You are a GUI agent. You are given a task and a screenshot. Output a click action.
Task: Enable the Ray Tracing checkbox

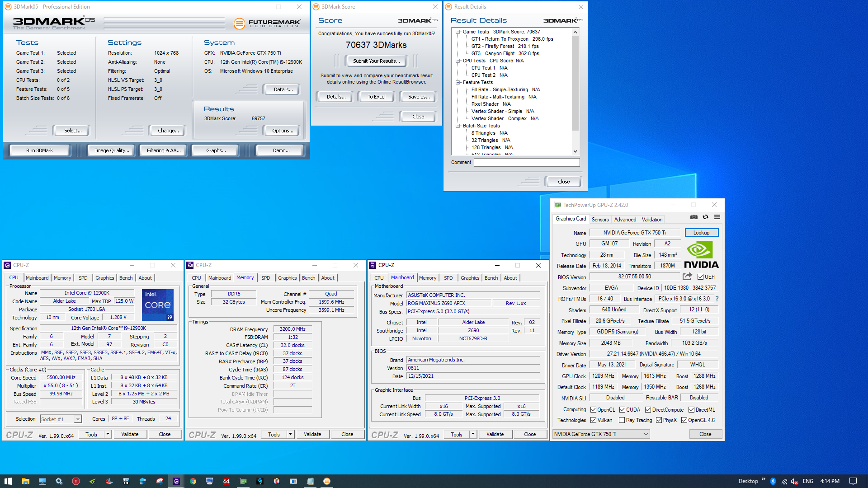(622, 420)
